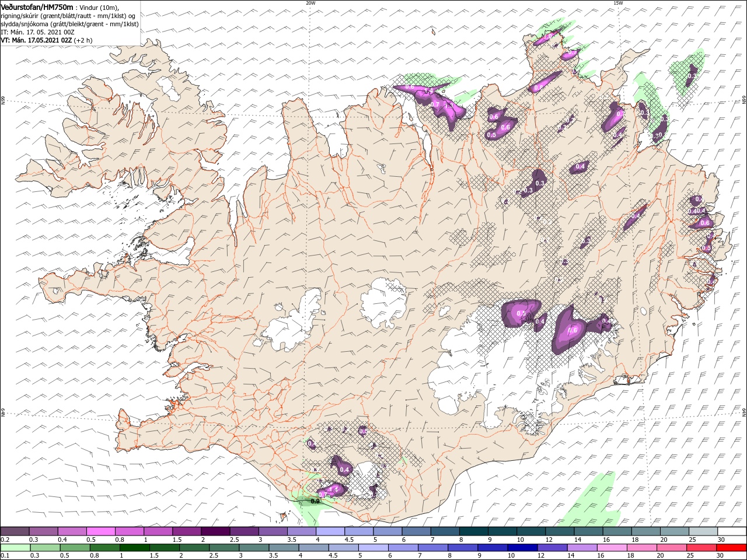Click the 'rigning/skúrir' legend description line

tap(68, 16)
